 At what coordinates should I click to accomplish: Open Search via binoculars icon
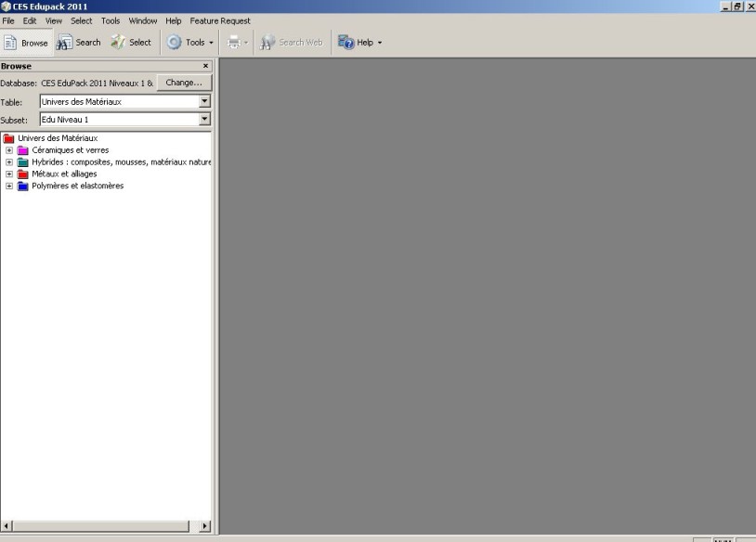64,43
